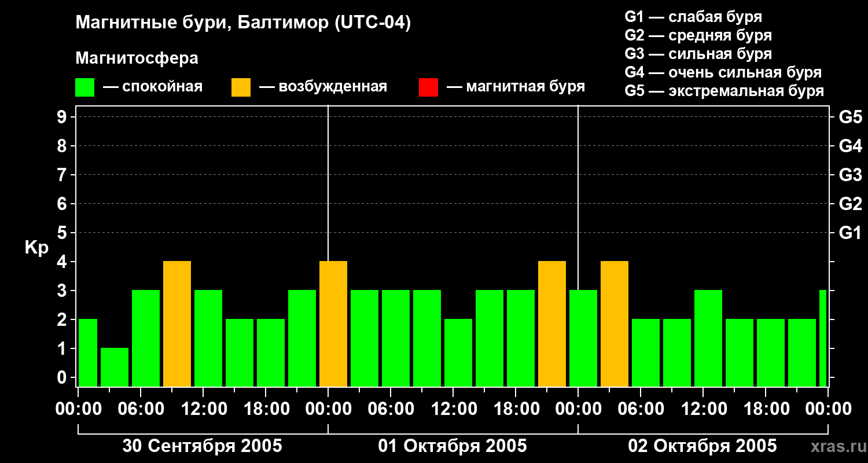This screenshot has height=463, width=868.
Task: Click the last orange bar on 01 Октября
Action: click(552, 324)
